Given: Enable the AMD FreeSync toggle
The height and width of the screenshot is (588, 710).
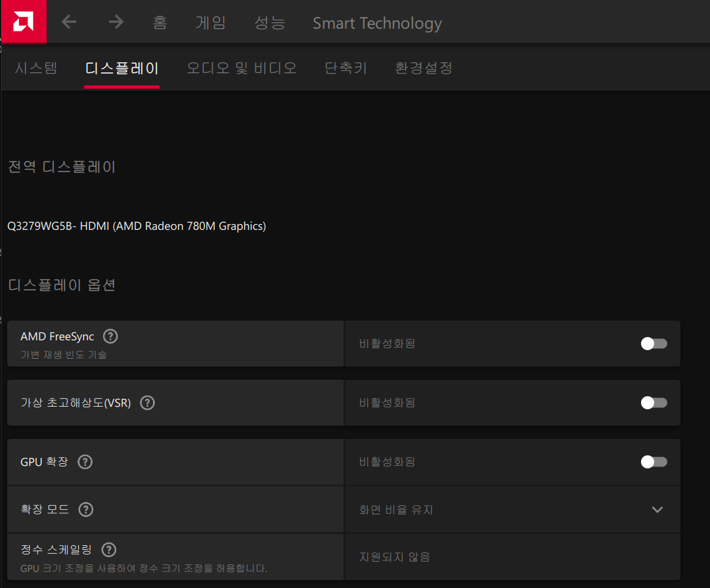Looking at the screenshot, I should pos(654,344).
